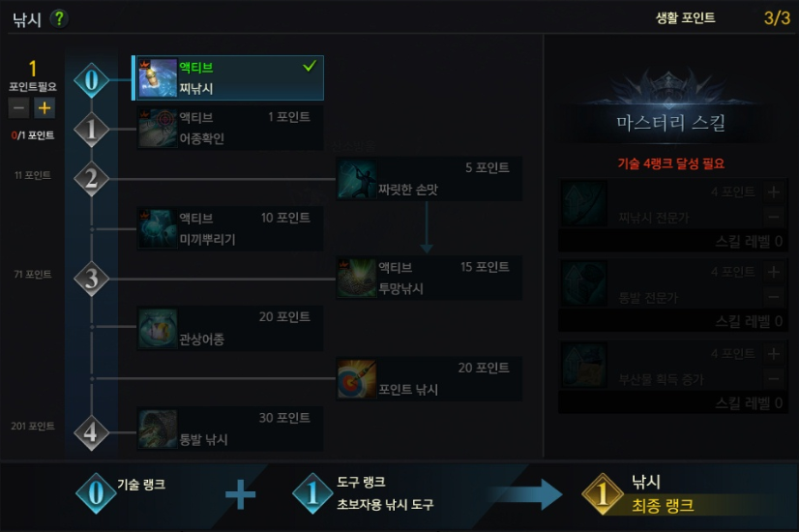Select the 관상어종 fishbowl icon

point(158,328)
